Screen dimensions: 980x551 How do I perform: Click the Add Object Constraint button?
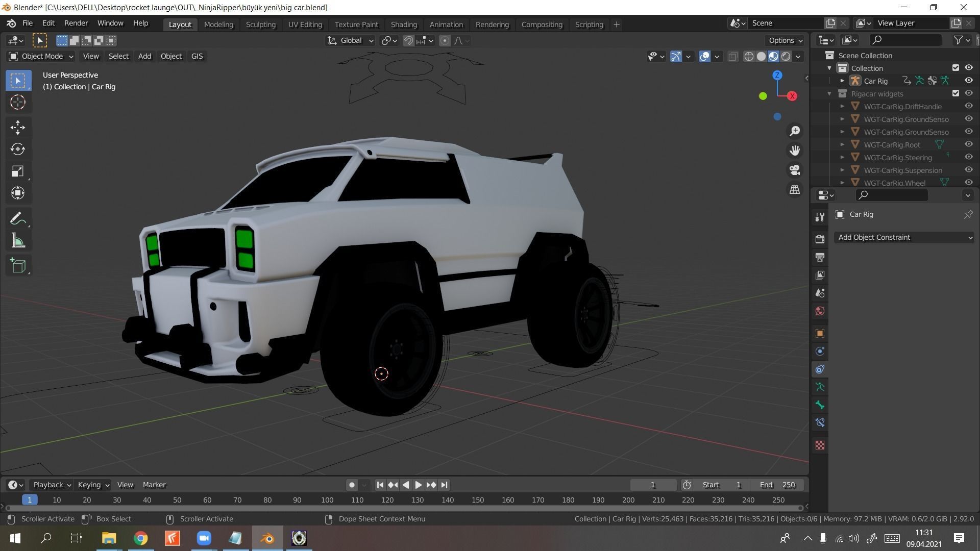pyautogui.click(x=903, y=237)
